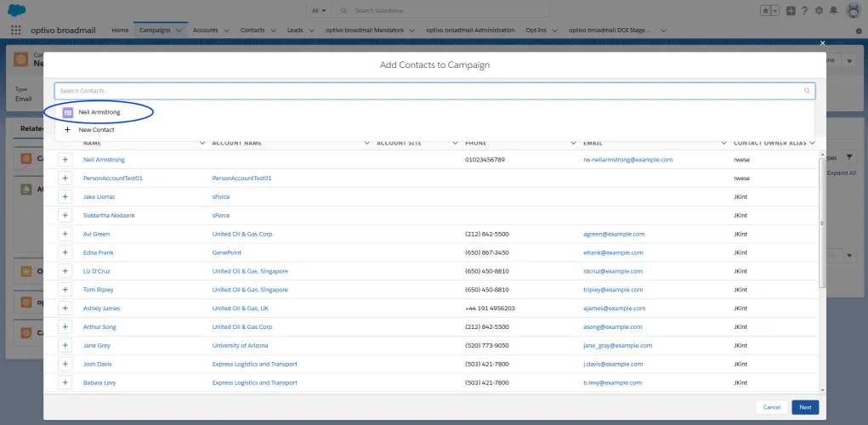The image size is (868, 425).
Task: Click owner alias rwese in Neil Armstrong row
Action: tap(741, 160)
